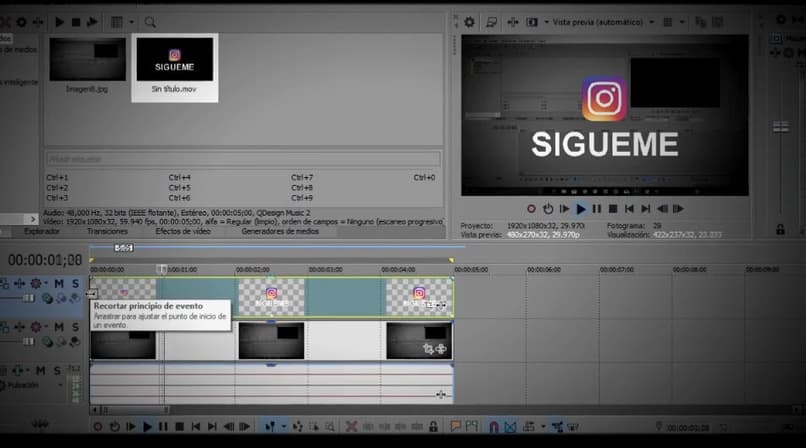Switch to the Transiciones tab
The image size is (806, 448).
(x=107, y=232)
